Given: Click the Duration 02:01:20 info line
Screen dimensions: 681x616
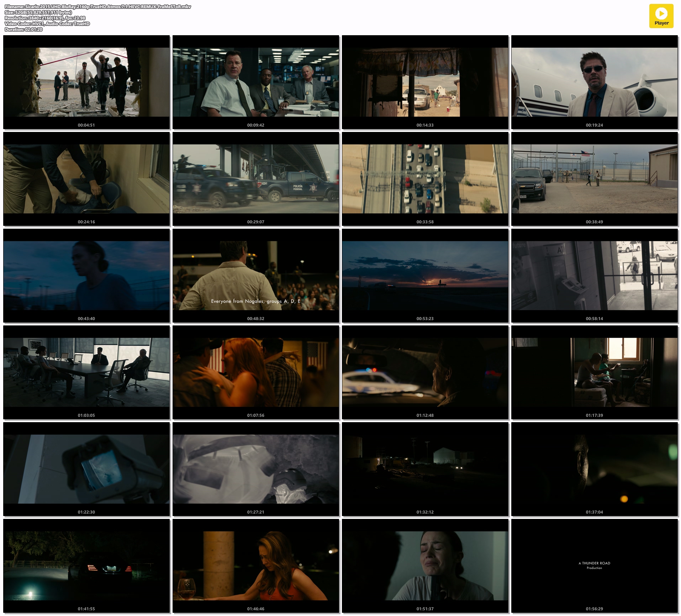Looking at the screenshot, I should click(x=23, y=30).
